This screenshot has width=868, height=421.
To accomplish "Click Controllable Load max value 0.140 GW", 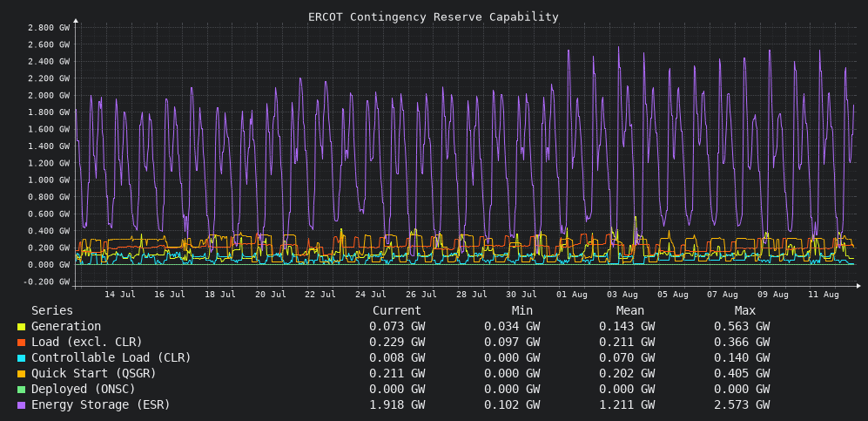I will click(742, 358).
